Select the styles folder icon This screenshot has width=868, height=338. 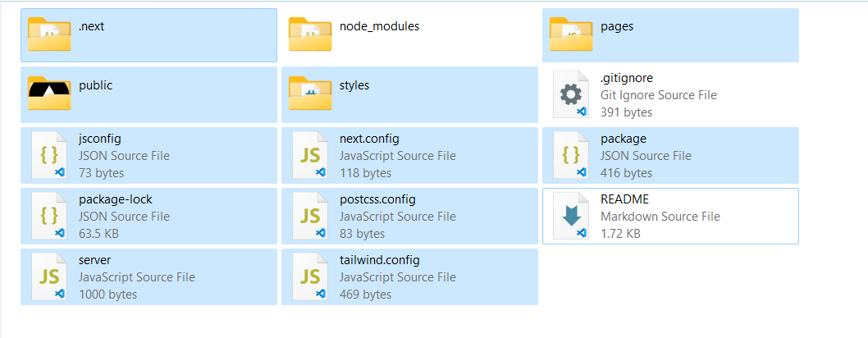pyautogui.click(x=311, y=93)
